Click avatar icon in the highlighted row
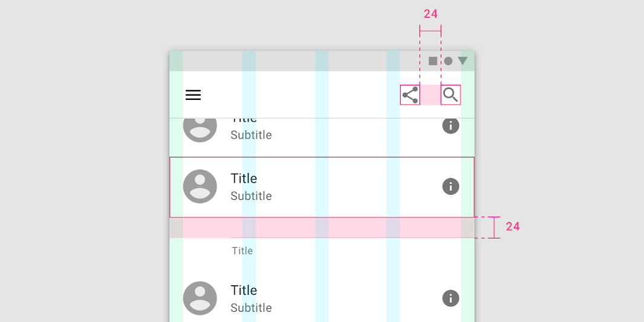This screenshot has width=644, height=322. coord(200,186)
